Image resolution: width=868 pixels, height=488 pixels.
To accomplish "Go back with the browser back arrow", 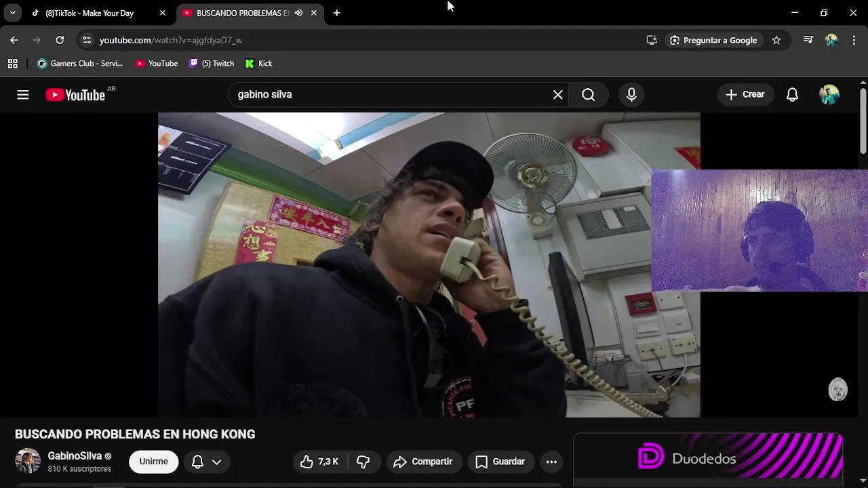I will coord(14,40).
